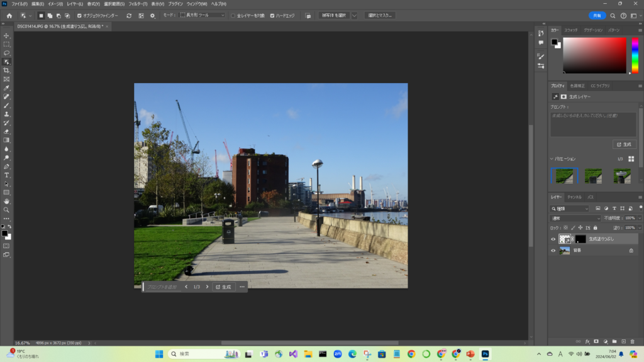
Task: Click the 選択とマスク button
Action: [379, 15]
